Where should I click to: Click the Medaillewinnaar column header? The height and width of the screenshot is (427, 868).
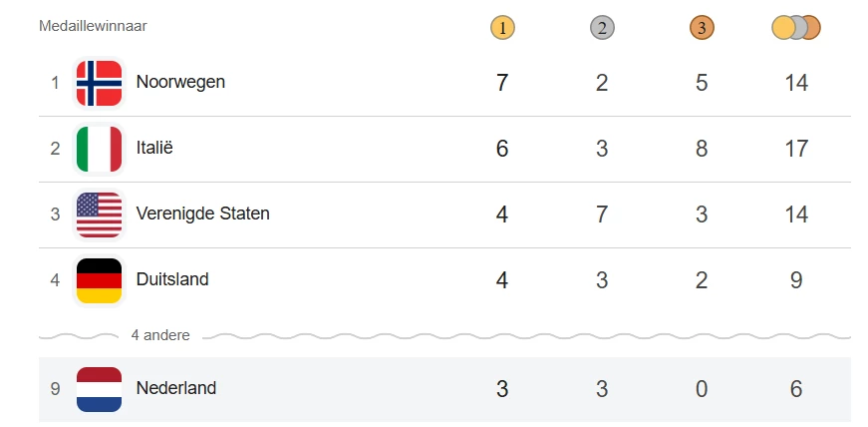93,26
